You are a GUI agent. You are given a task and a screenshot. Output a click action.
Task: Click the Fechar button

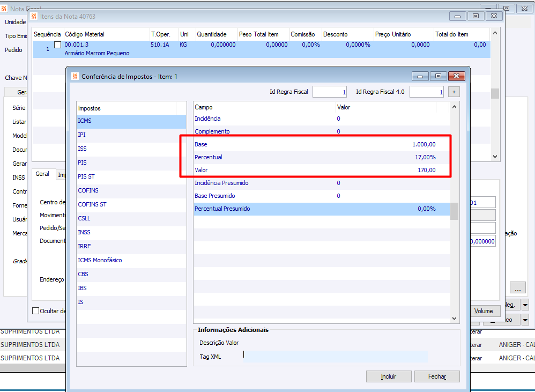(437, 376)
